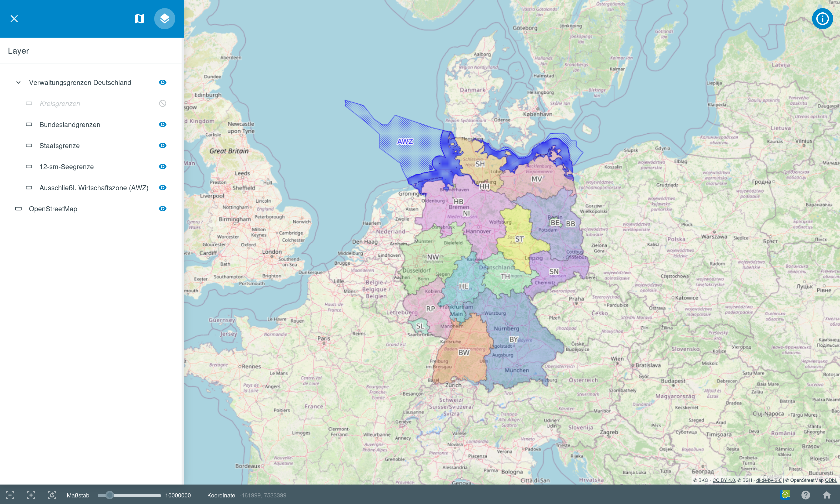This screenshot has height=504, width=840.
Task: Hide the OpenStreetMap base layer
Action: (162, 209)
